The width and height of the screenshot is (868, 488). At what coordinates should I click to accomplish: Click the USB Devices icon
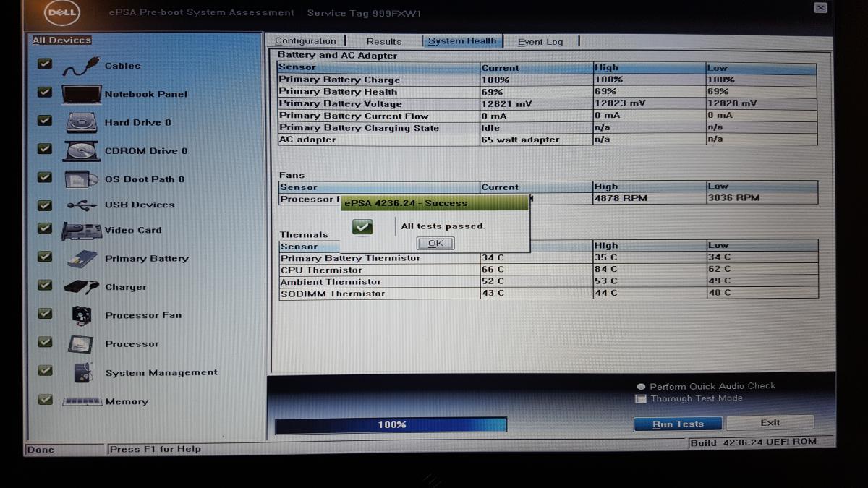coord(81,205)
